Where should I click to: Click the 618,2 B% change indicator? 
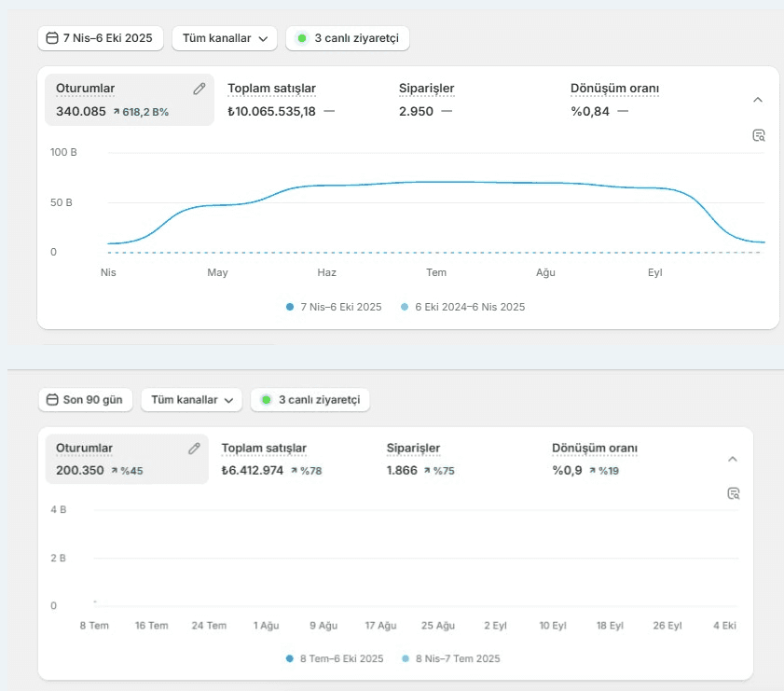click(141, 112)
